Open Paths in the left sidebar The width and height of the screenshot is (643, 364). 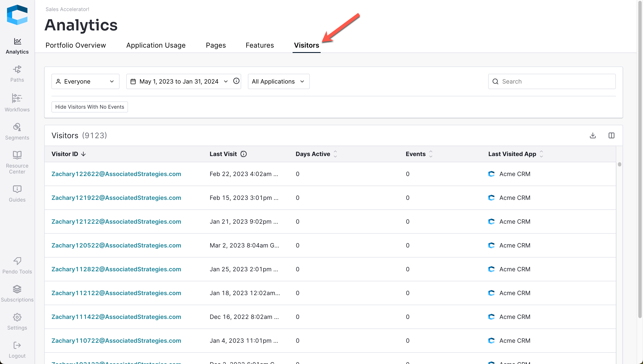click(17, 74)
